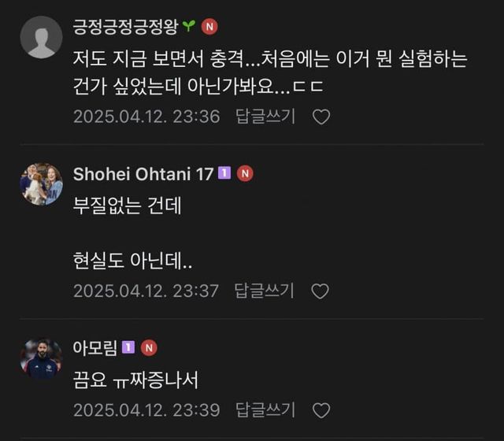Toggle heart on 아모림's comment

point(321,410)
